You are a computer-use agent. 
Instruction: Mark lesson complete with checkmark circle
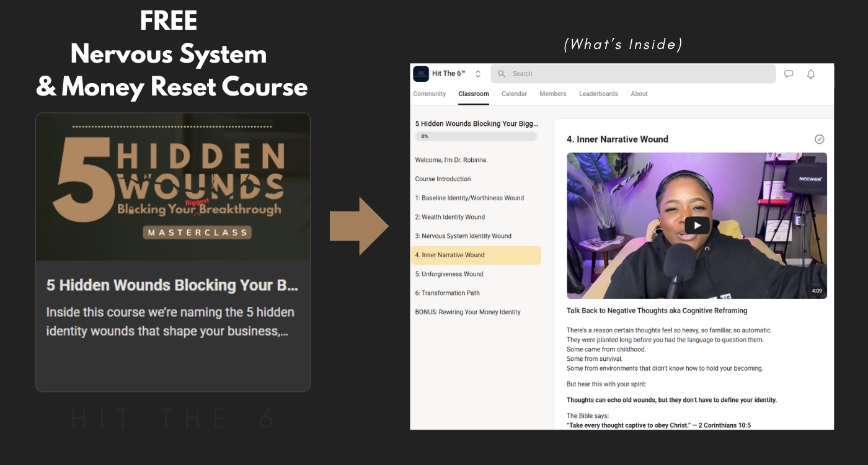819,139
